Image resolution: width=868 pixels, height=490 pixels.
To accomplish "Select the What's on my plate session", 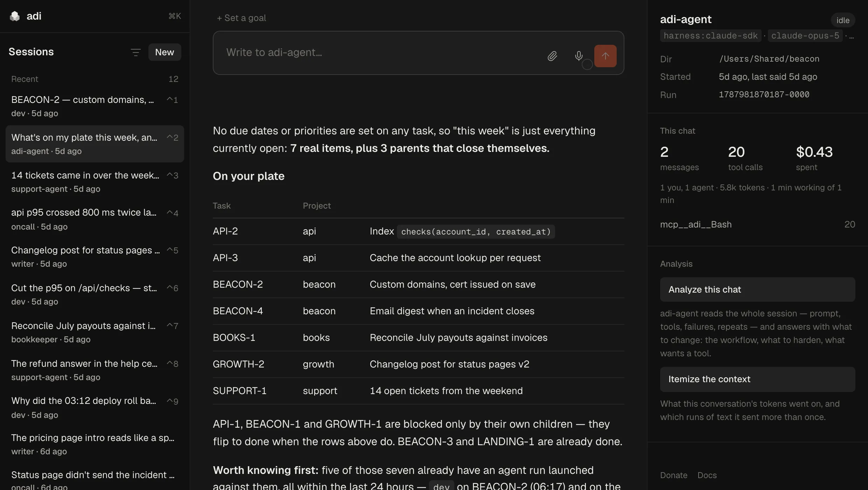I will pyautogui.click(x=95, y=144).
